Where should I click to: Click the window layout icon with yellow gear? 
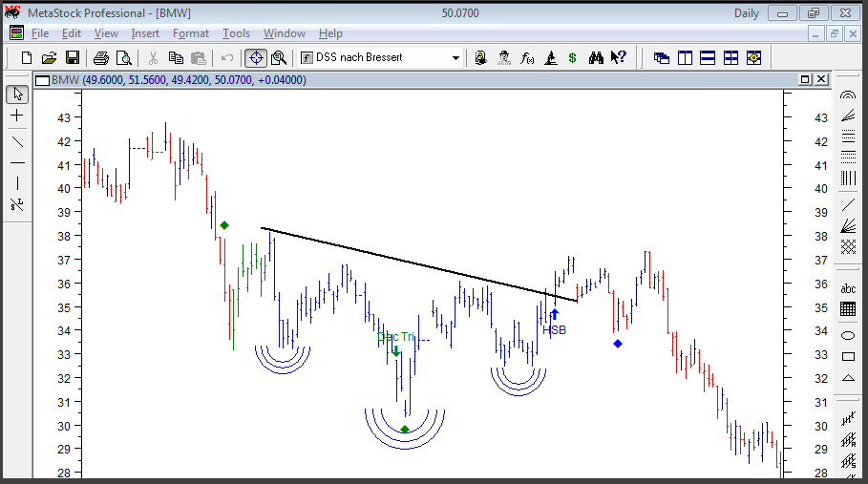point(754,57)
